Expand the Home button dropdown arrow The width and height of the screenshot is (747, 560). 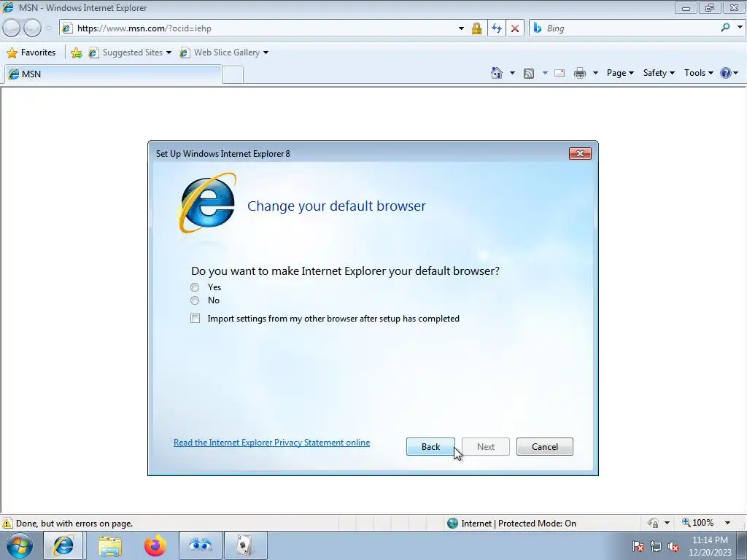pos(512,73)
